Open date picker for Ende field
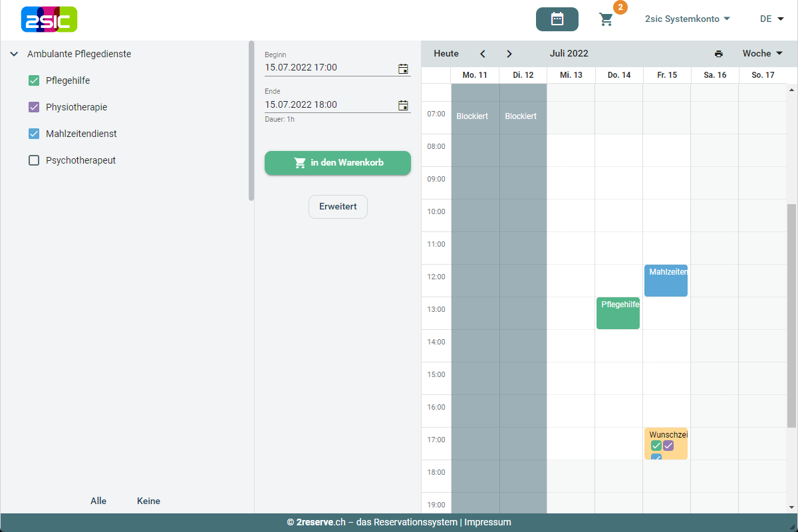Viewport: 798px width, 532px height. pos(403,105)
